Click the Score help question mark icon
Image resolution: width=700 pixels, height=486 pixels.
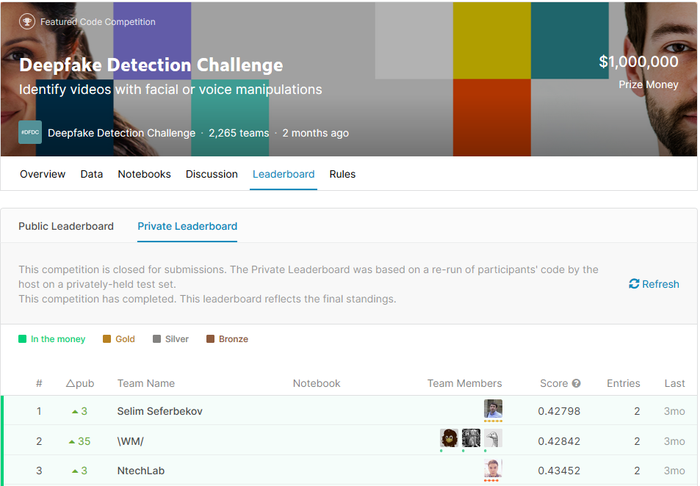click(576, 383)
